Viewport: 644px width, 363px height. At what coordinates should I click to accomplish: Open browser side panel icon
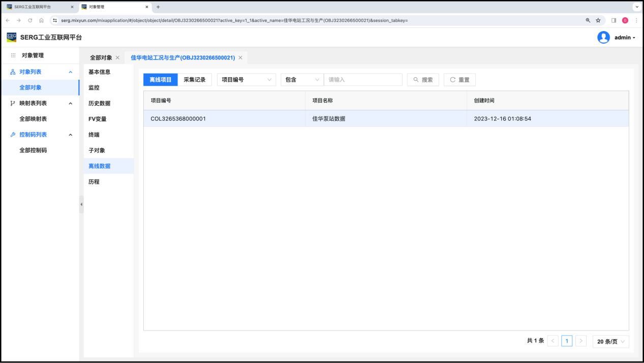(x=614, y=20)
